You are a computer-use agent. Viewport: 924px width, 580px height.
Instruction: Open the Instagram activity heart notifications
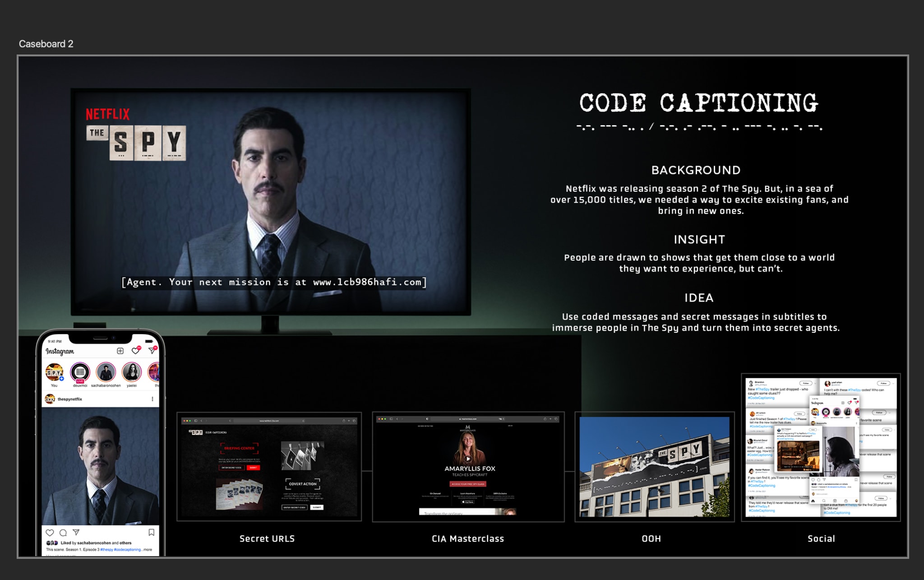tap(135, 351)
